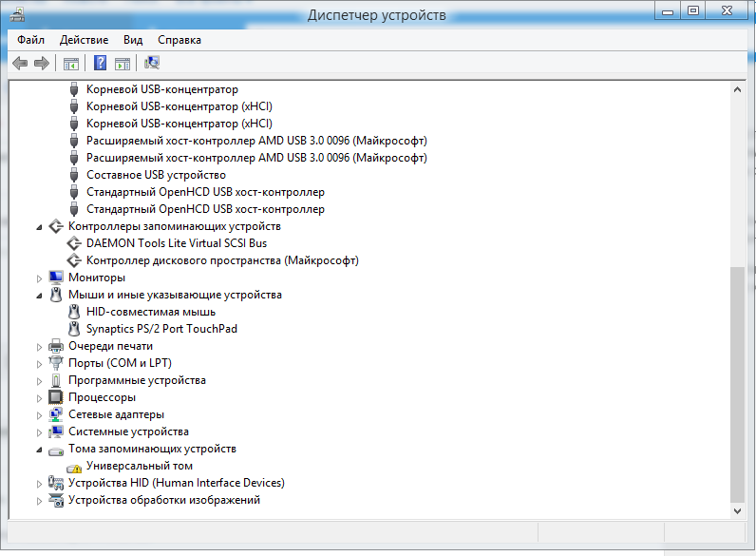Click the vertical scrollbar thumb
Screen dimensions: 756x556
[737, 385]
